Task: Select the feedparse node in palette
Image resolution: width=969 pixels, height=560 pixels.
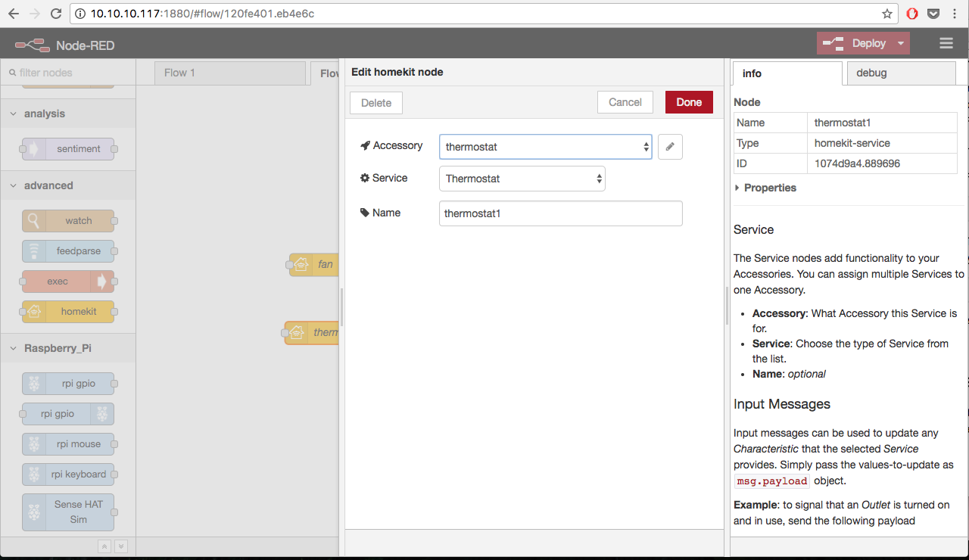Action: tap(68, 251)
